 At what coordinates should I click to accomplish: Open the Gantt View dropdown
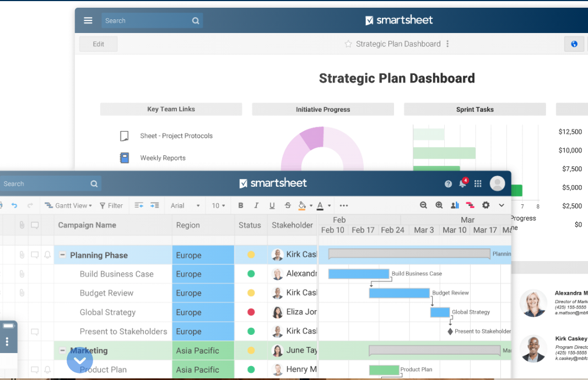click(68, 205)
